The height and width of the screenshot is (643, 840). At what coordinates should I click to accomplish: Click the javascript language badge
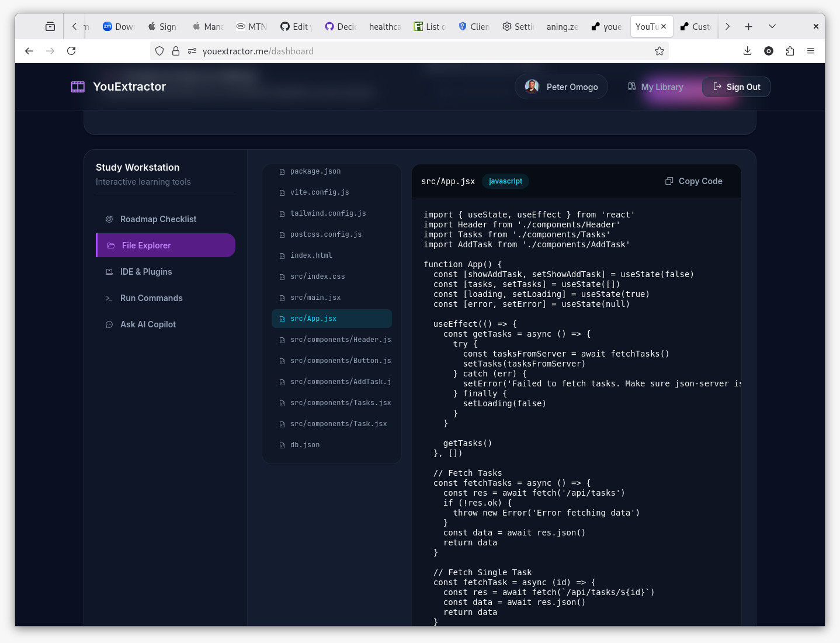click(506, 181)
